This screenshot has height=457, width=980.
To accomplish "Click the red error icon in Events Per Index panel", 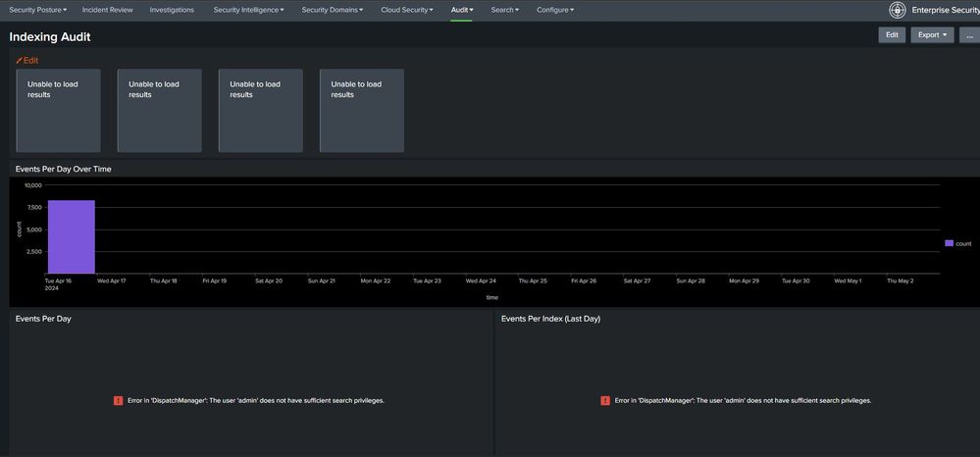I will tap(605, 401).
